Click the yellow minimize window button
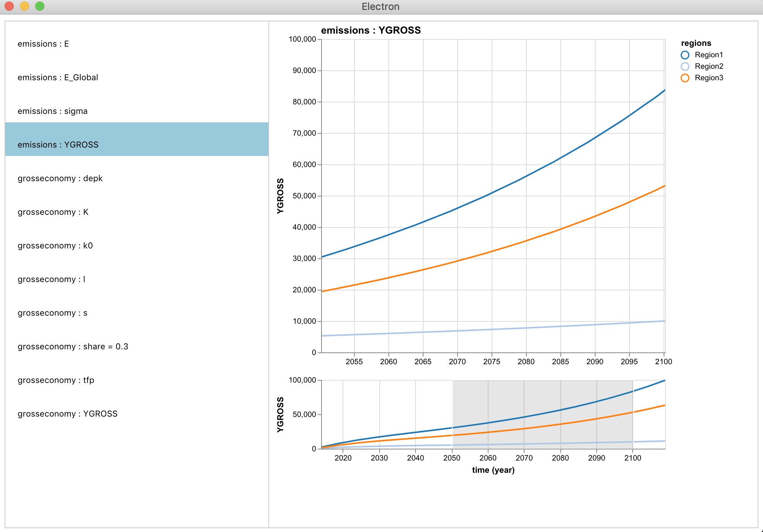763x532 pixels. (24, 6)
